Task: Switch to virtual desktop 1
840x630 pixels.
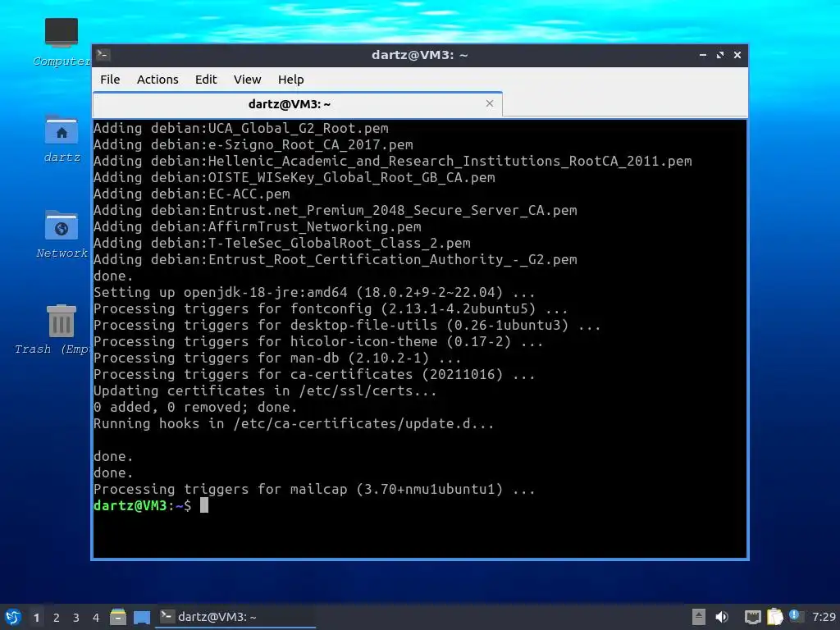Action: (x=36, y=618)
